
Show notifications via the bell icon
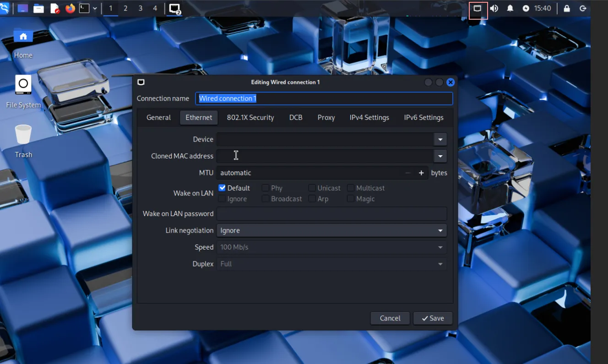(x=510, y=8)
